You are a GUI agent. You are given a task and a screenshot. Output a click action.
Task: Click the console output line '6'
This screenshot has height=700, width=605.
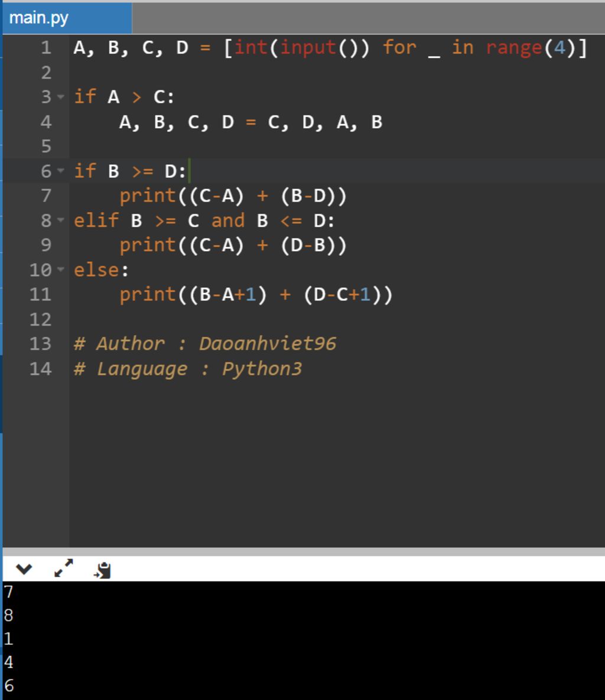point(8,685)
